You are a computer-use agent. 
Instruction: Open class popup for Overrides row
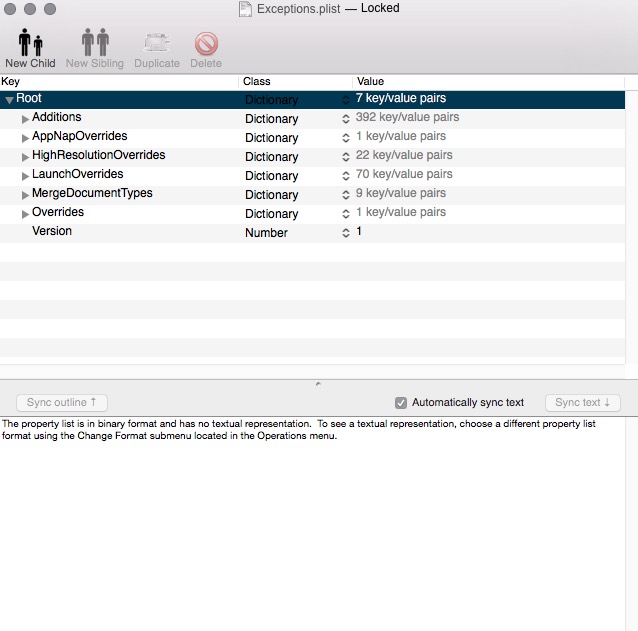pyautogui.click(x=345, y=214)
